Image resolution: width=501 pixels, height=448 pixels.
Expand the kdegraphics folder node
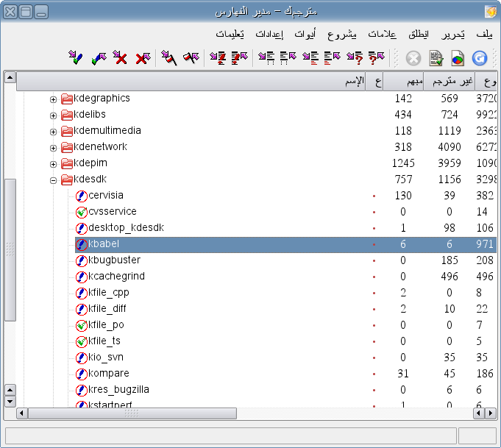[x=53, y=99]
